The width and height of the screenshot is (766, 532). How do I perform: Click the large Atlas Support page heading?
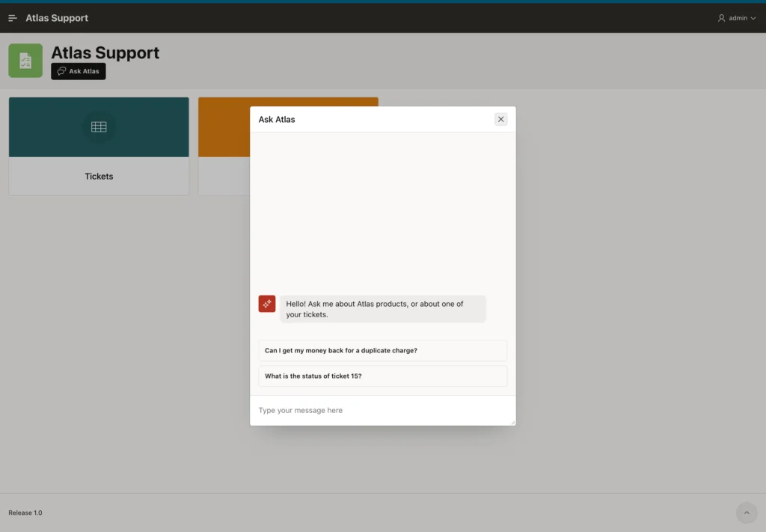pos(105,53)
